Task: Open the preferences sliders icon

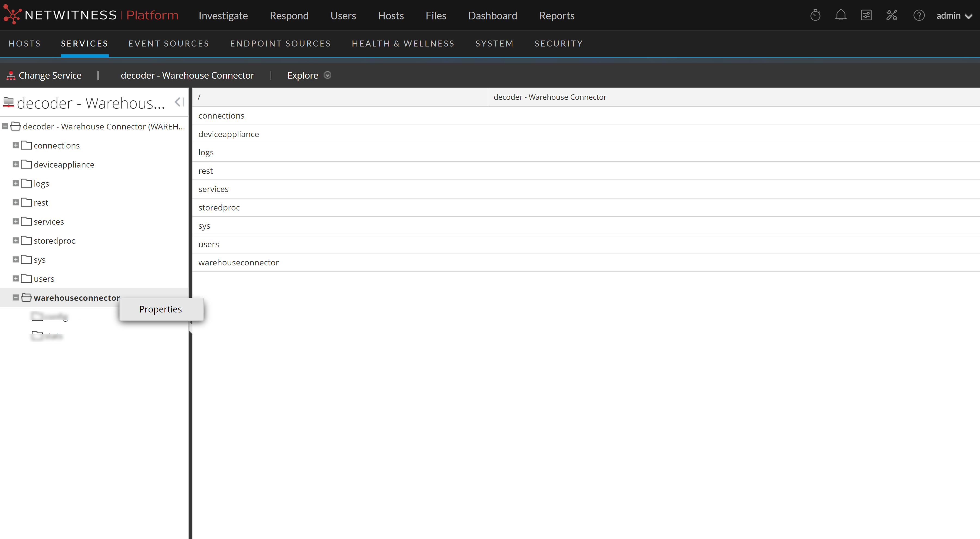Action: (x=866, y=15)
